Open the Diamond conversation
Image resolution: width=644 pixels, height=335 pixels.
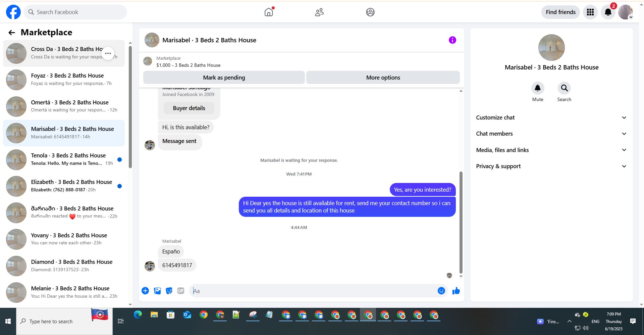[x=64, y=266]
